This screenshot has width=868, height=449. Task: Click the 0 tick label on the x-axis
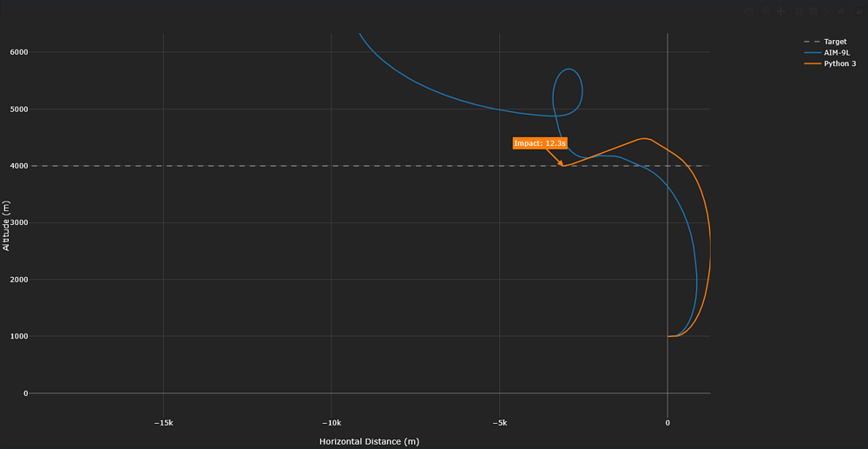tap(667, 423)
